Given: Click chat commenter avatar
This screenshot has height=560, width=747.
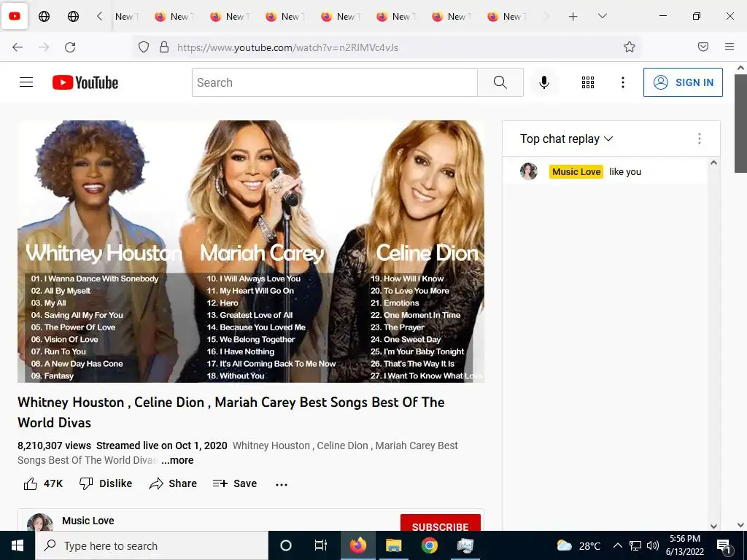Looking at the screenshot, I should click(529, 171).
